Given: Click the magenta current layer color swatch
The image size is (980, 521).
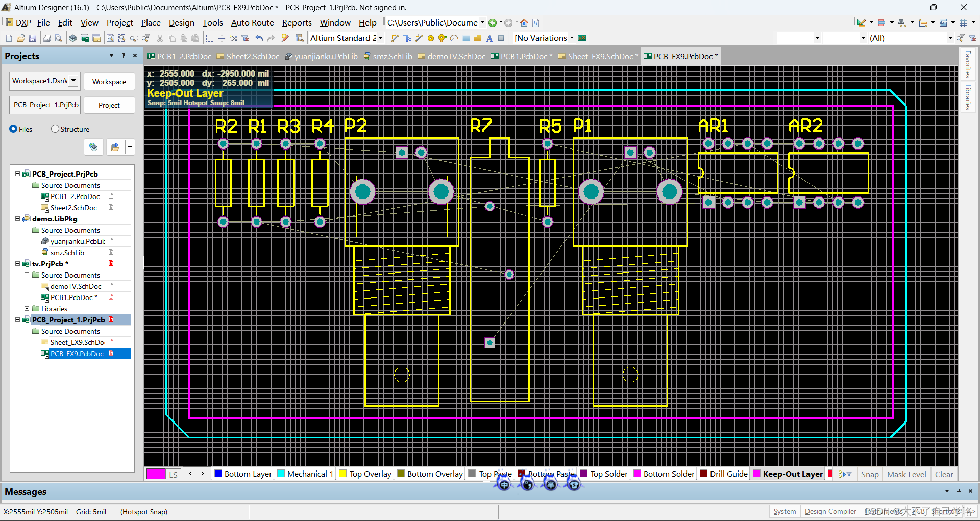Looking at the screenshot, I should 156,474.
